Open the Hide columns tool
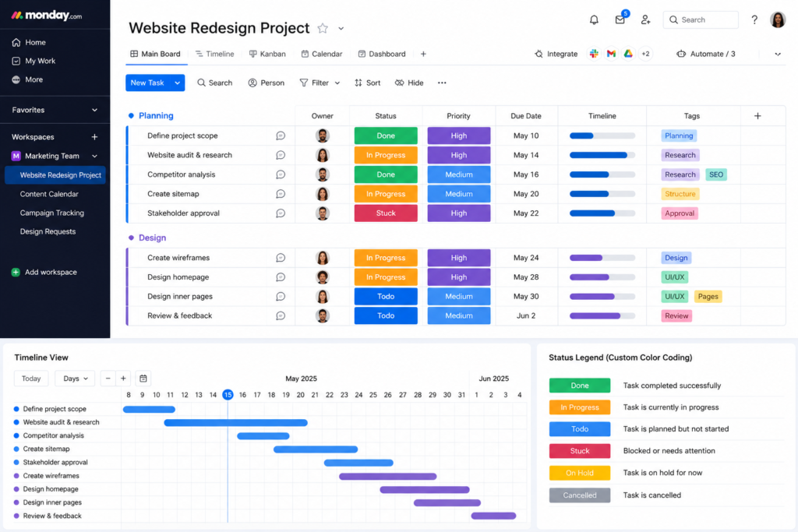 [x=409, y=83]
